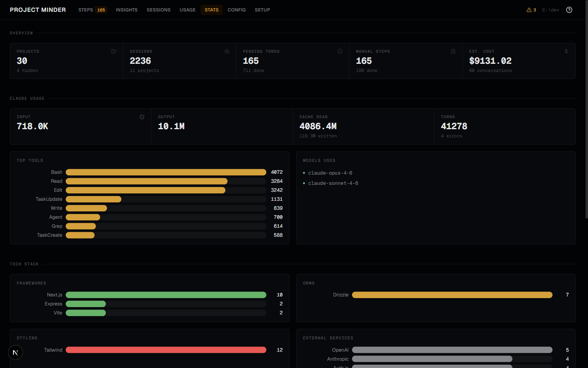The width and height of the screenshot is (588, 368).
Task: Open the help question-mark icon
Action: tap(569, 9)
